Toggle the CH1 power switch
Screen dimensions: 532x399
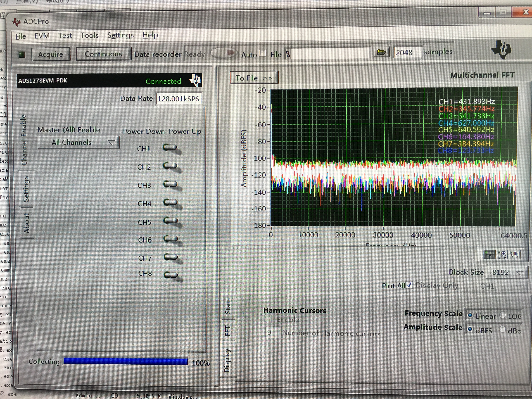(x=170, y=147)
